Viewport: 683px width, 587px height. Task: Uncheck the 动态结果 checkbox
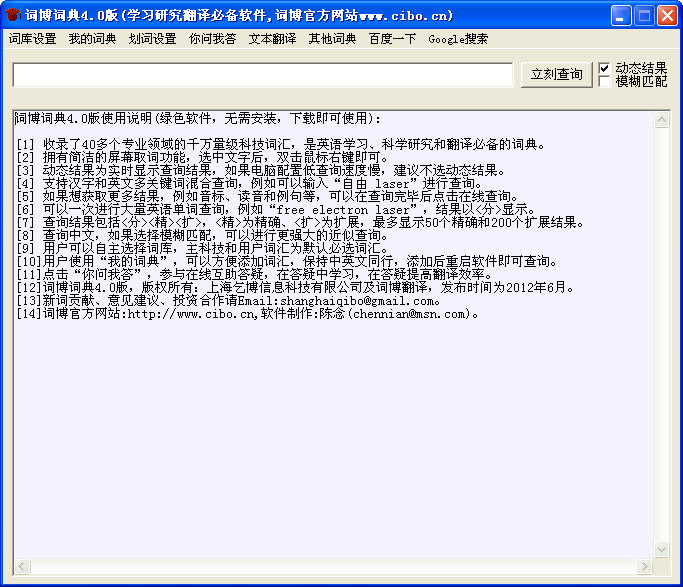coord(604,68)
